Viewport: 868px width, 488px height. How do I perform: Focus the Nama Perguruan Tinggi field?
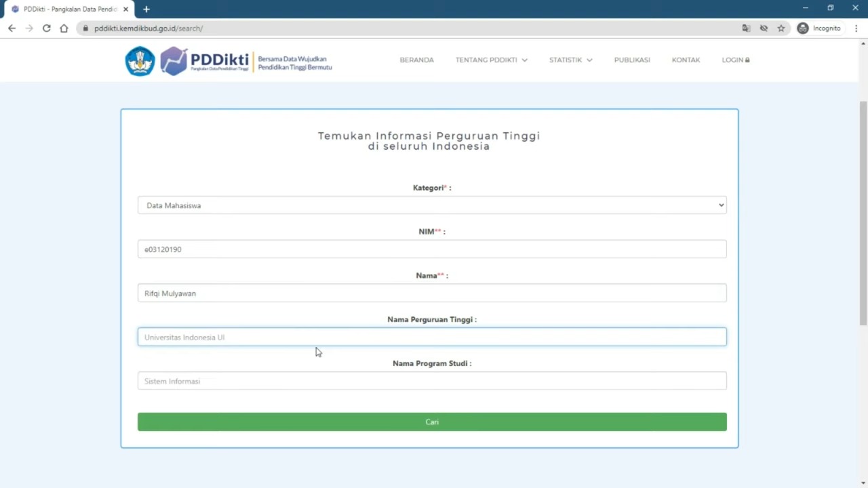coord(432,337)
